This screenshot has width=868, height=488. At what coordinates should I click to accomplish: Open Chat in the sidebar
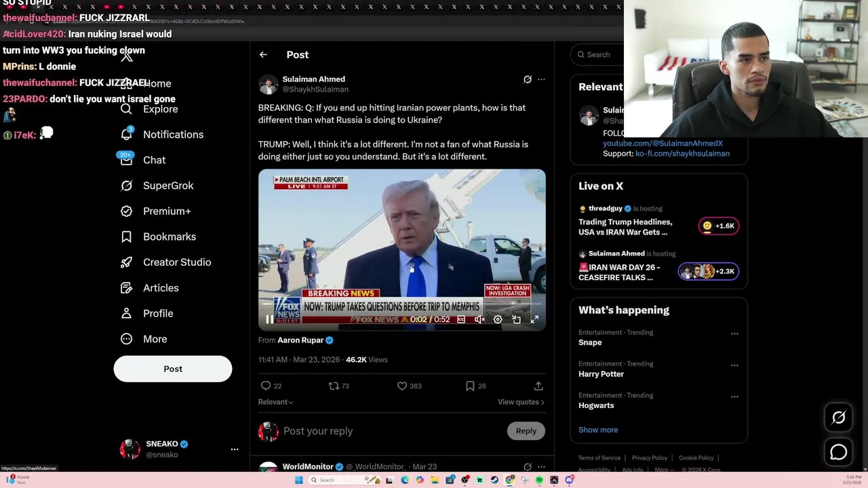coord(154,160)
